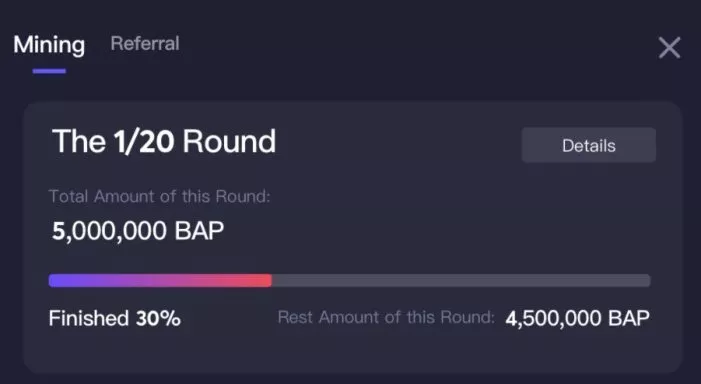Select the Mining tab
This screenshot has width=701, height=384.
(49, 45)
